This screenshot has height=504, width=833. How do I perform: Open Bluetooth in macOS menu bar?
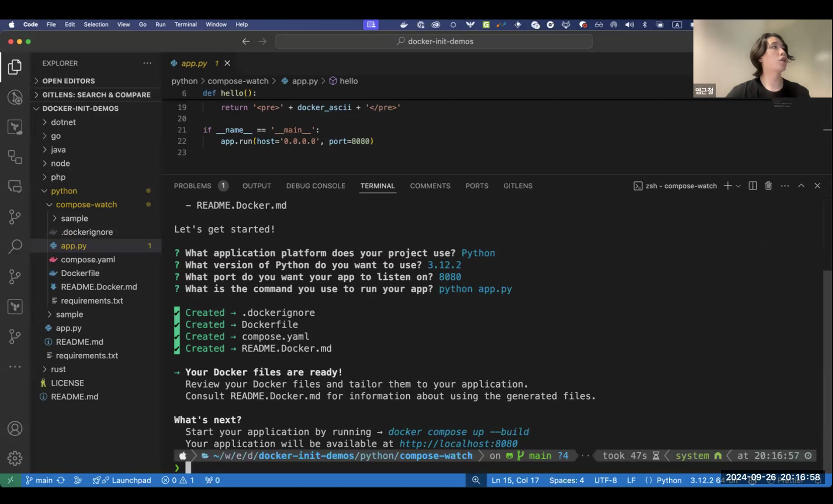(644, 24)
